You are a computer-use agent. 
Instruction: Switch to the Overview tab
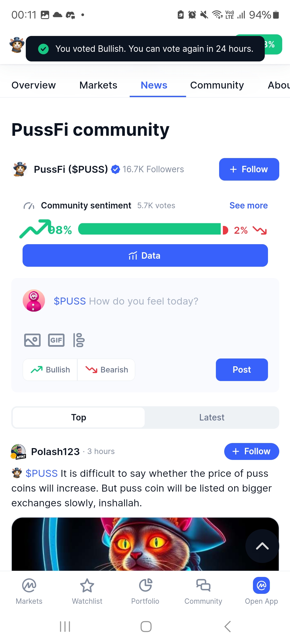pos(34,85)
